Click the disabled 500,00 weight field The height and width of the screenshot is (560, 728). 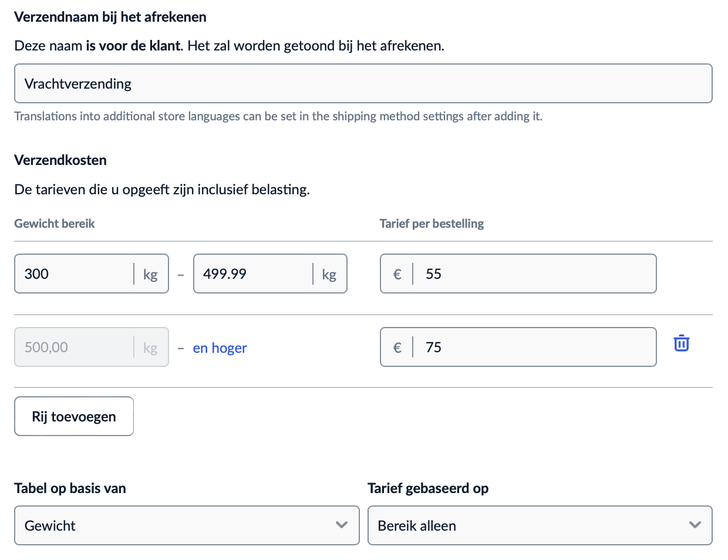[x=74, y=347]
